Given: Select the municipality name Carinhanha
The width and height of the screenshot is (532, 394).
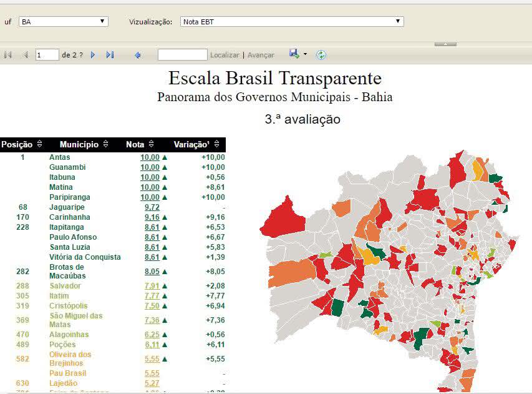Looking at the screenshot, I should 70,217.
